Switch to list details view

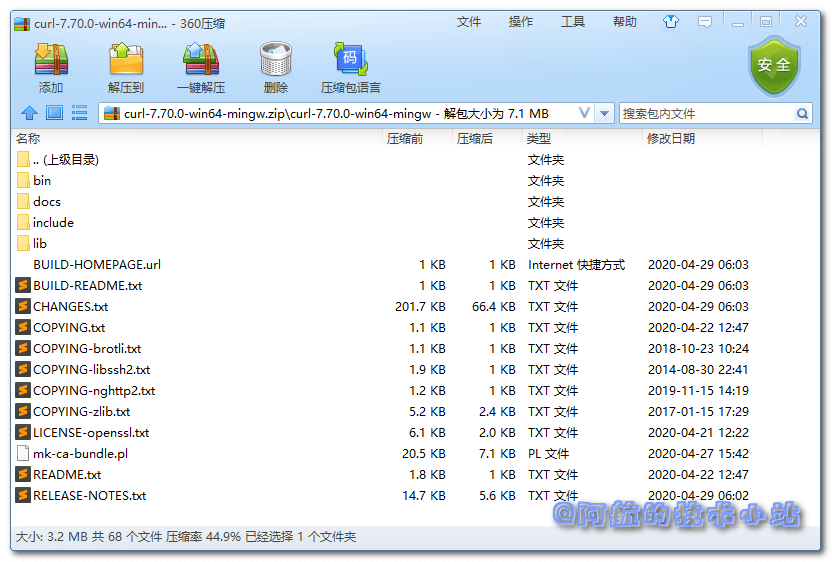[80, 113]
